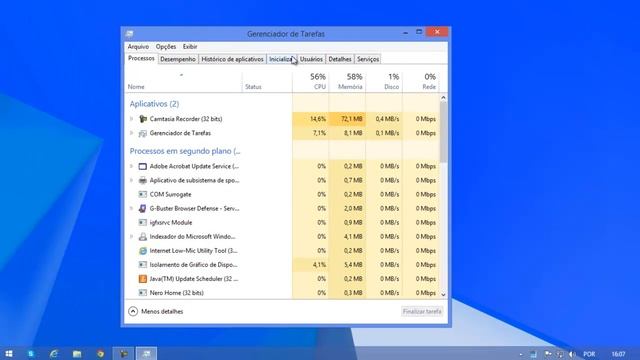This screenshot has height=360, width=640.
Task: Click the Adobe Acrobat Update Service icon
Action: (x=142, y=166)
